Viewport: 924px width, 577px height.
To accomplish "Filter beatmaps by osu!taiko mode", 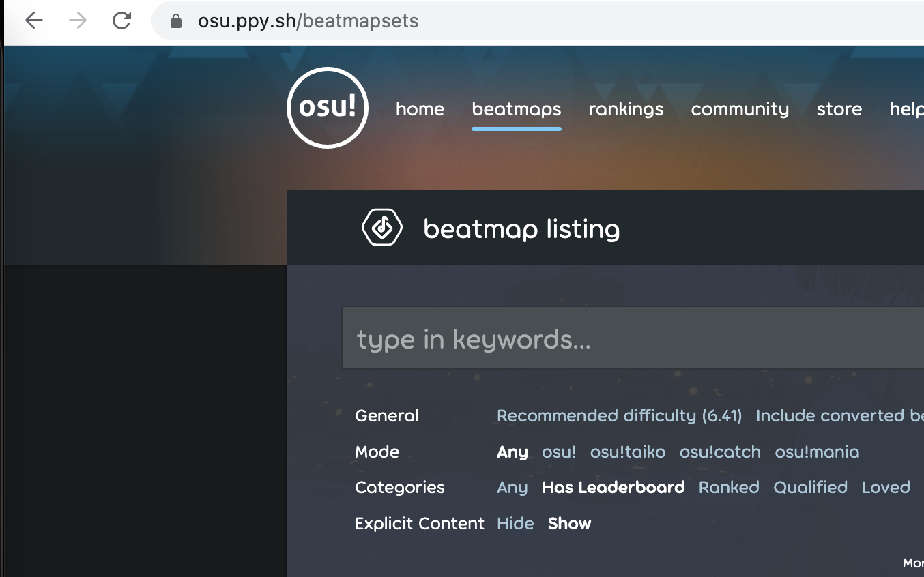I will (x=627, y=452).
